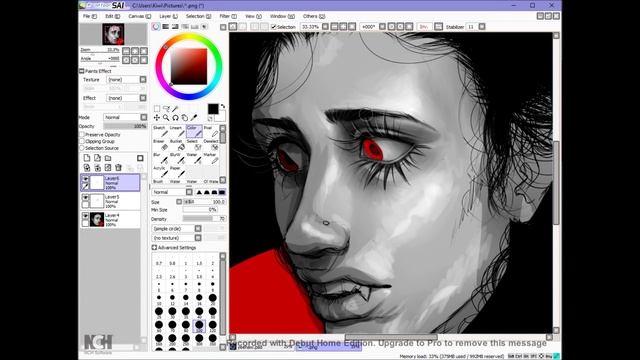Enable Clipping Group checkbox
640x360 pixels.
point(82,141)
